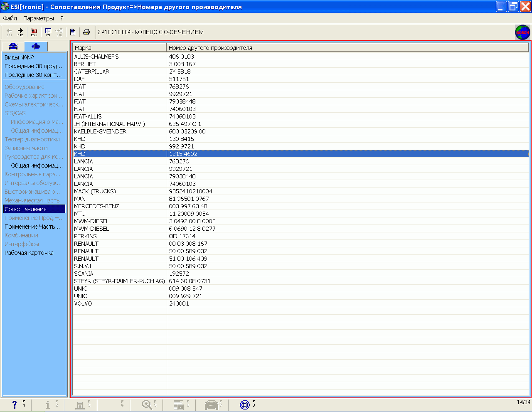Click the back arrow F11 toolbar icon

coord(9,32)
